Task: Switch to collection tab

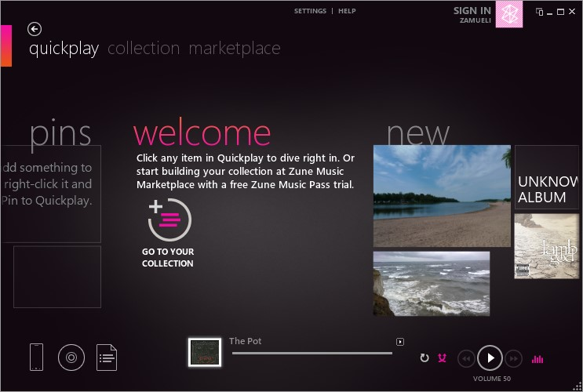Action: pyautogui.click(x=144, y=49)
